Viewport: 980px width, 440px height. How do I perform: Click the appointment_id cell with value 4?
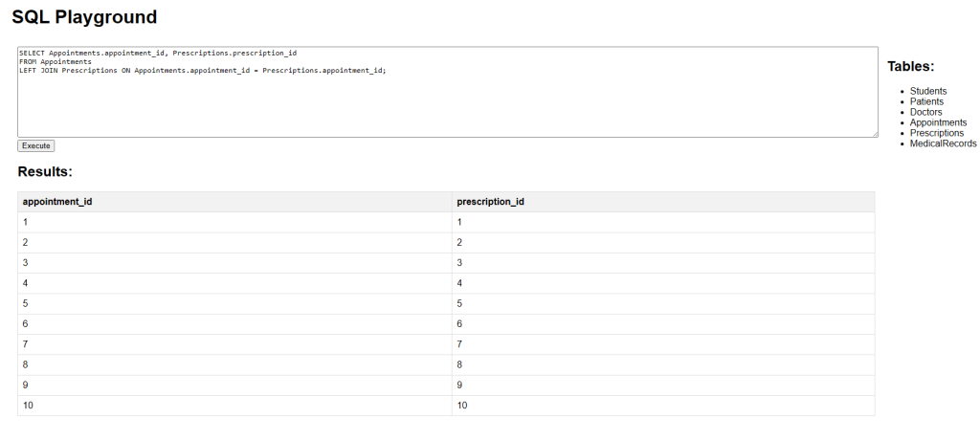coord(235,283)
